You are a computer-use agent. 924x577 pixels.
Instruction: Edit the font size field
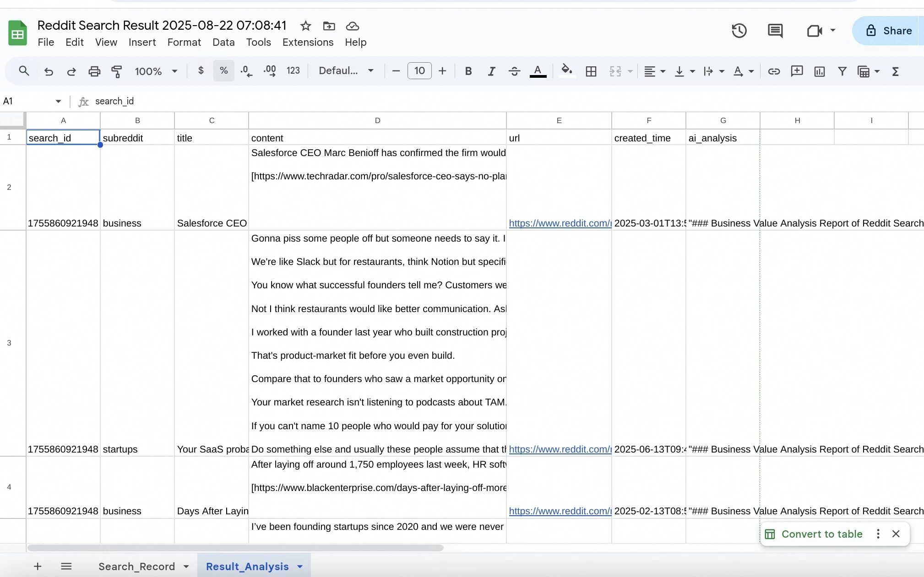419,71
